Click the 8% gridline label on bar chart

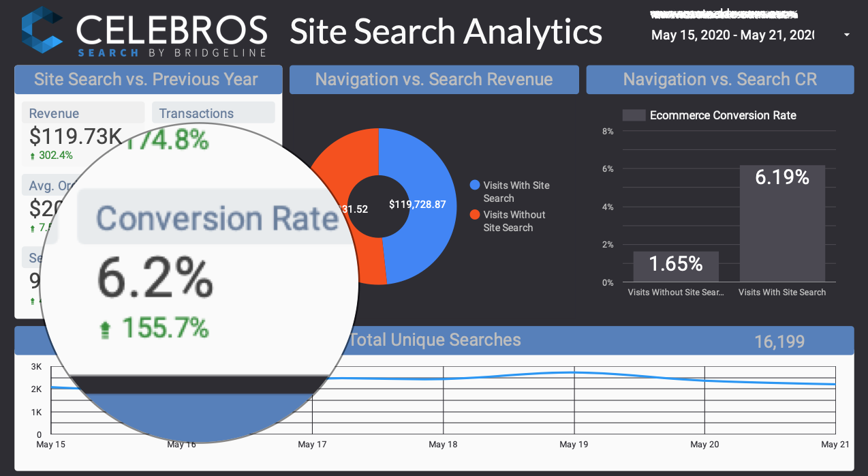pos(608,131)
